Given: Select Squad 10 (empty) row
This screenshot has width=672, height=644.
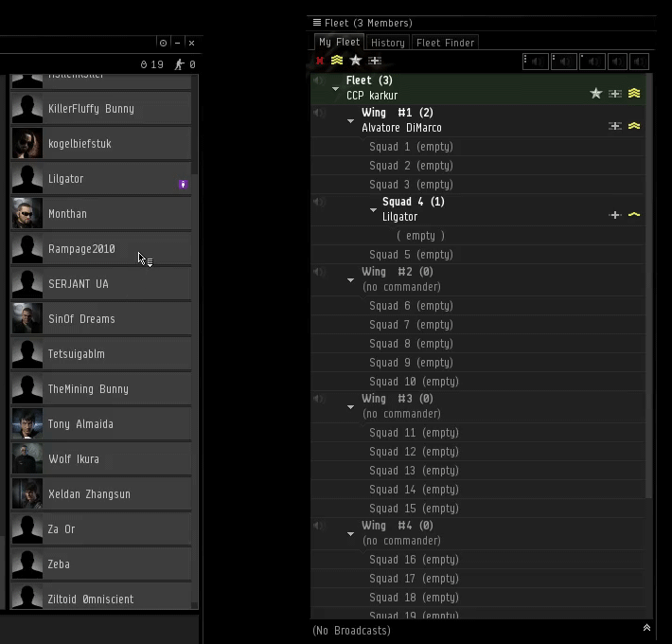Looking at the screenshot, I should (478, 382).
